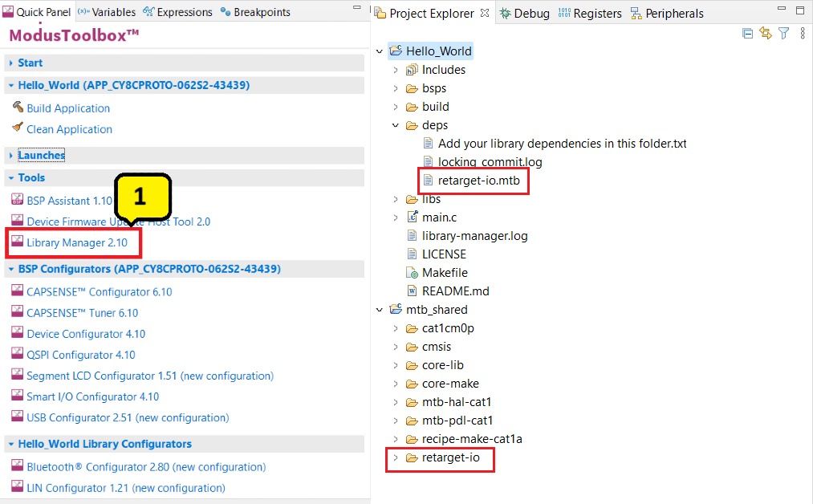Maximize the Project Explorer panel

800,10
